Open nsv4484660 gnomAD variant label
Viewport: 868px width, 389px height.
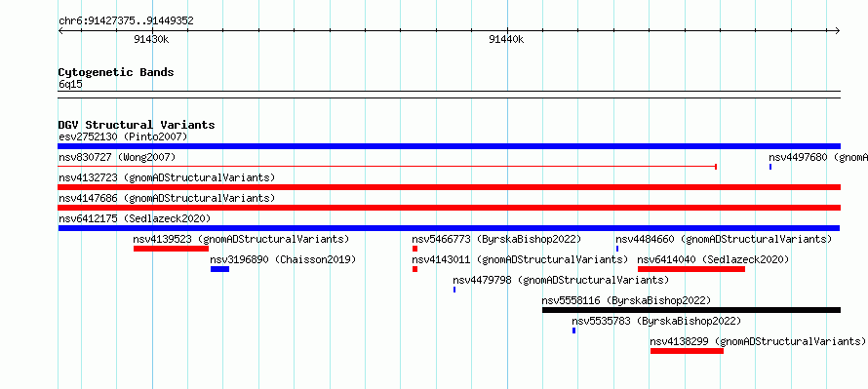[x=724, y=239]
